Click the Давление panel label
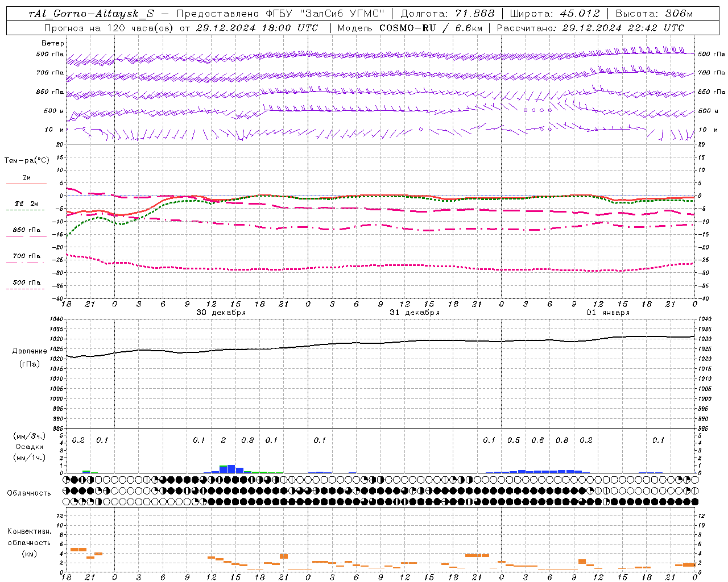The image size is (728, 582). 30,351
